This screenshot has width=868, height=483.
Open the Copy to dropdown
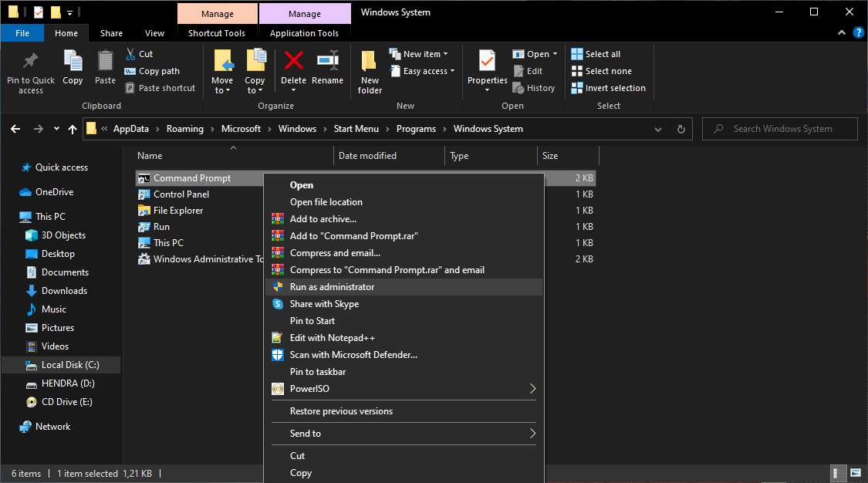255,85
